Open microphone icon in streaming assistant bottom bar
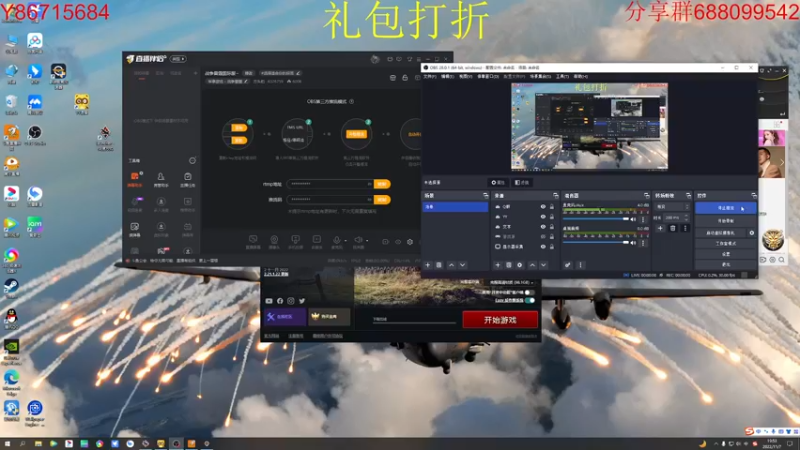 [336, 240]
